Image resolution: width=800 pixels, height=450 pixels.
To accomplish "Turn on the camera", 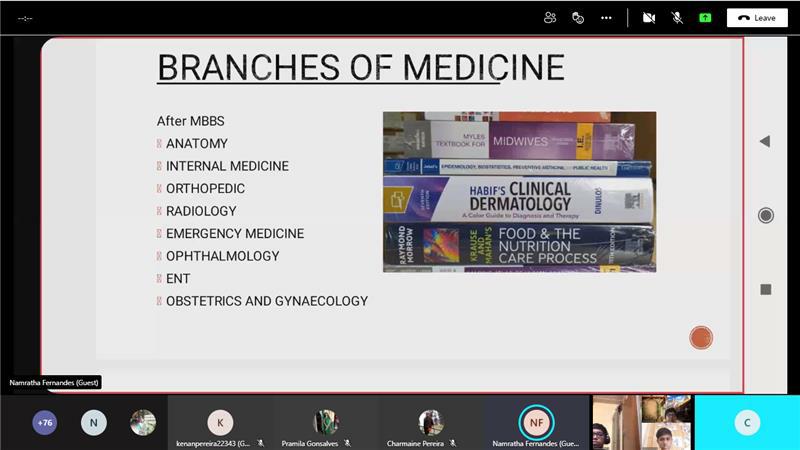I will point(649,17).
